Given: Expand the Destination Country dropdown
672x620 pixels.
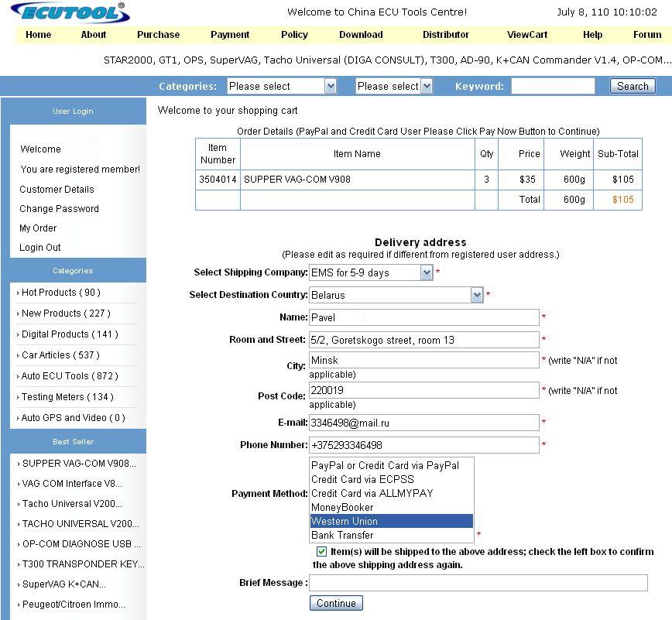Looking at the screenshot, I should point(396,295).
